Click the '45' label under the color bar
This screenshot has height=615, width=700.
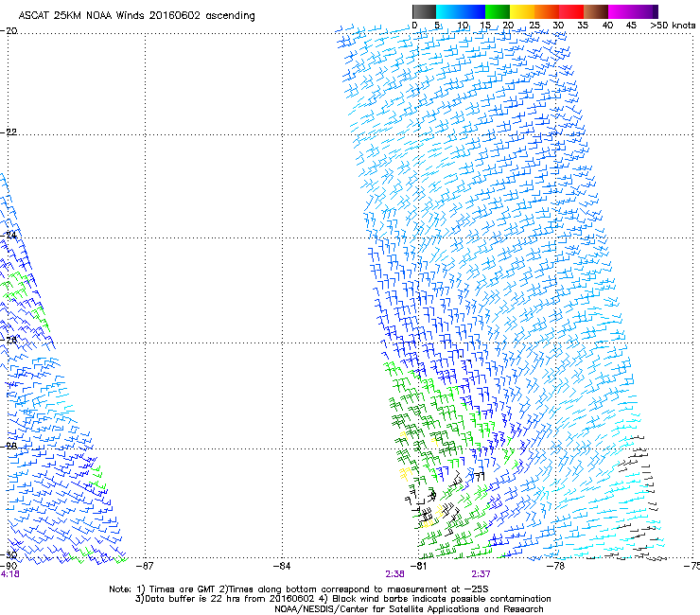point(631,26)
